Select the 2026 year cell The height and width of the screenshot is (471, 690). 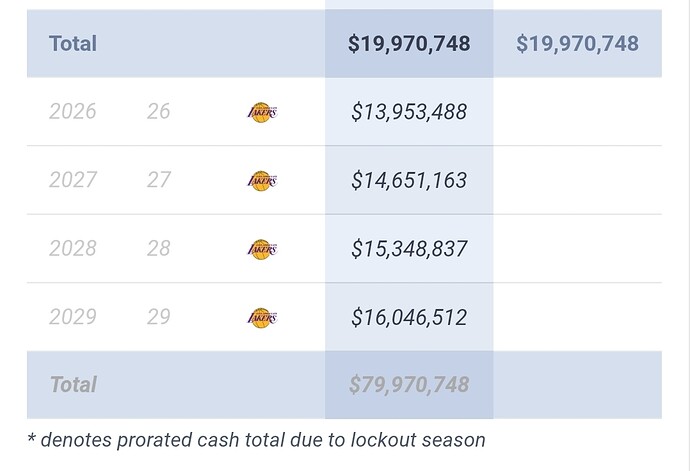[73, 111]
